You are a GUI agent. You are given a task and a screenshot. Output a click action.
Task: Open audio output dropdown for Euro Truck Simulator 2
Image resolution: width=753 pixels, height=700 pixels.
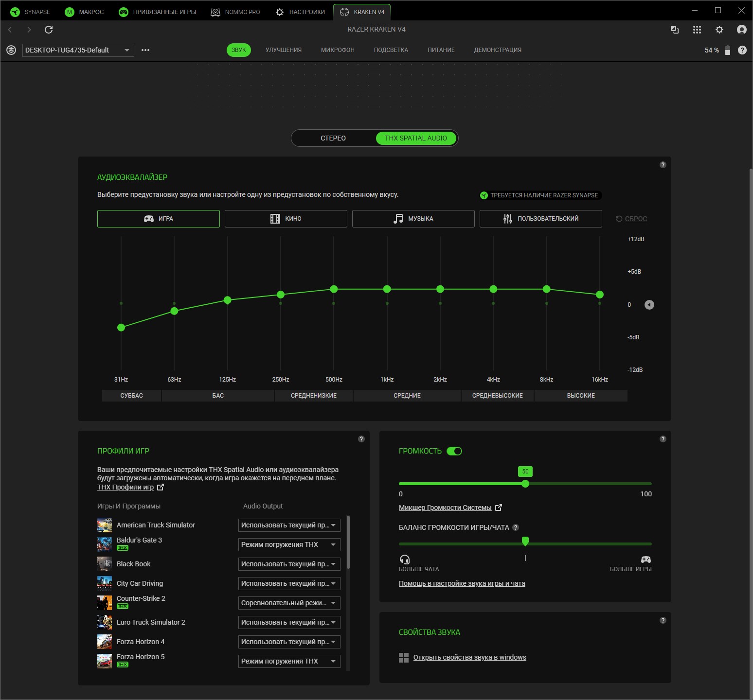coord(289,622)
